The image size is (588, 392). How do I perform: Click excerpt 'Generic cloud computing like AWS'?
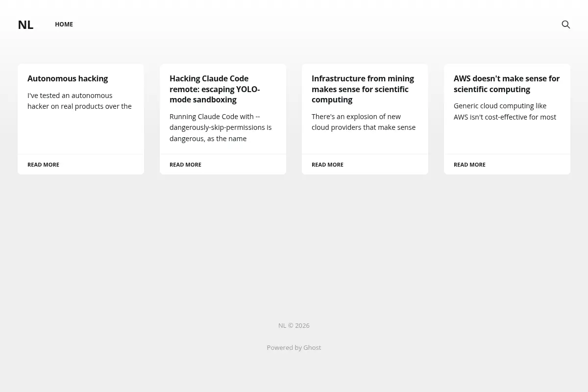click(505, 111)
